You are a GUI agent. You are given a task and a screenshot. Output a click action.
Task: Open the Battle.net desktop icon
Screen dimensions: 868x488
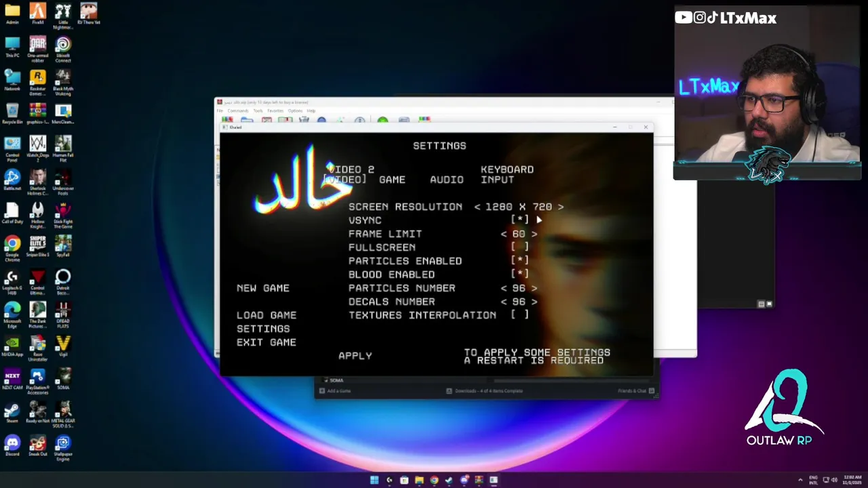tap(12, 180)
